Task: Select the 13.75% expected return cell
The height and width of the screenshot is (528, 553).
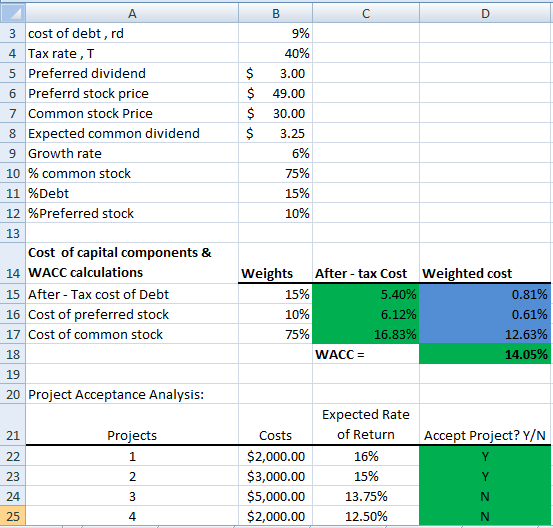Action: [366, 496]
